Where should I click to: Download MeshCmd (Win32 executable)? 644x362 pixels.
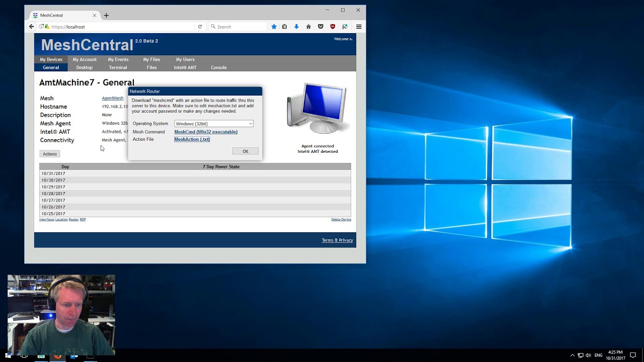(206, 132)
